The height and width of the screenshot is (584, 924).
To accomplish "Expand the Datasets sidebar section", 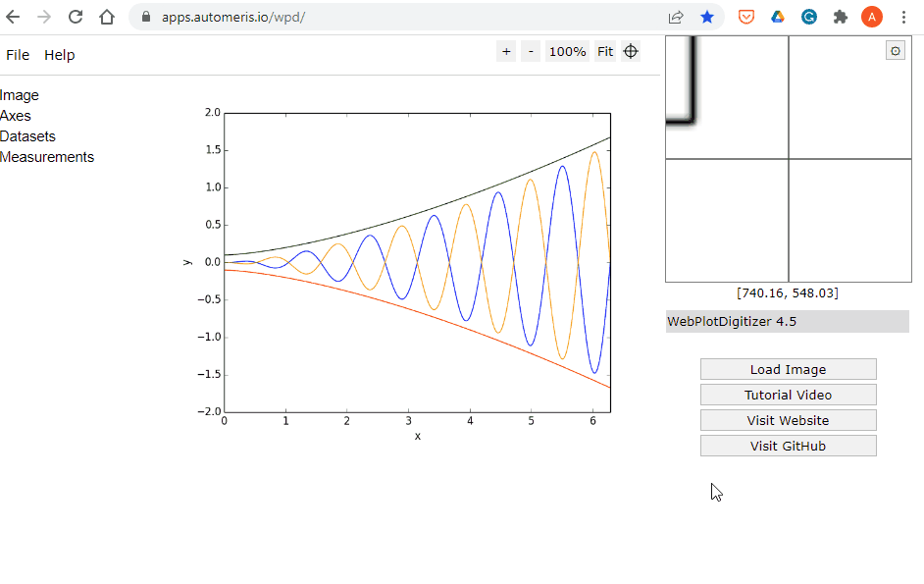I will point(27,136).
